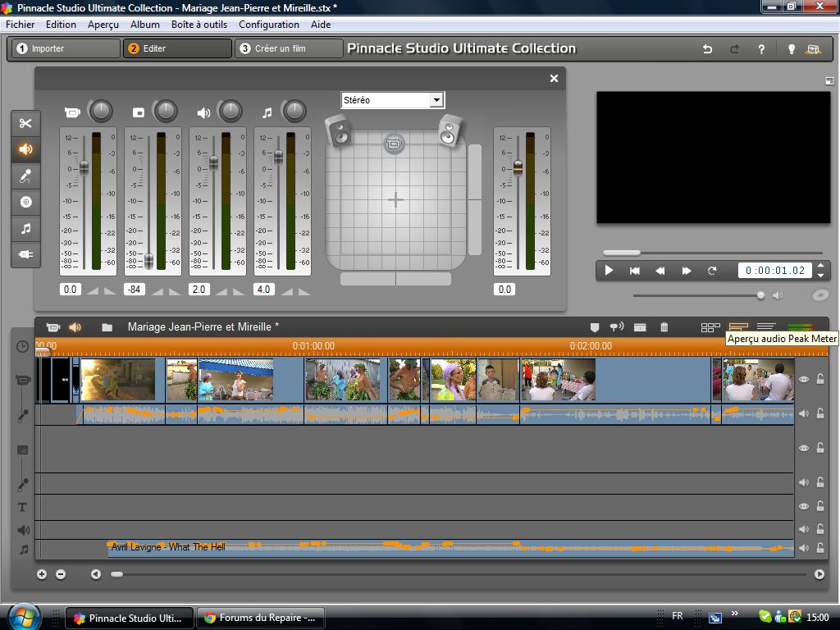Click the master volume fader handle
This screenshot has width=840, height=630.
click(x=518, y=167)
